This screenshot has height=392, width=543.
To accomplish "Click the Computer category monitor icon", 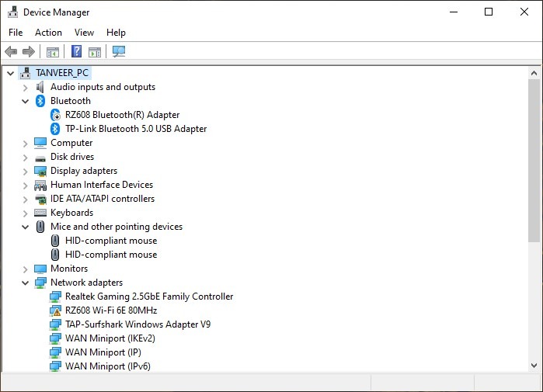I will [x=40, y=143].
